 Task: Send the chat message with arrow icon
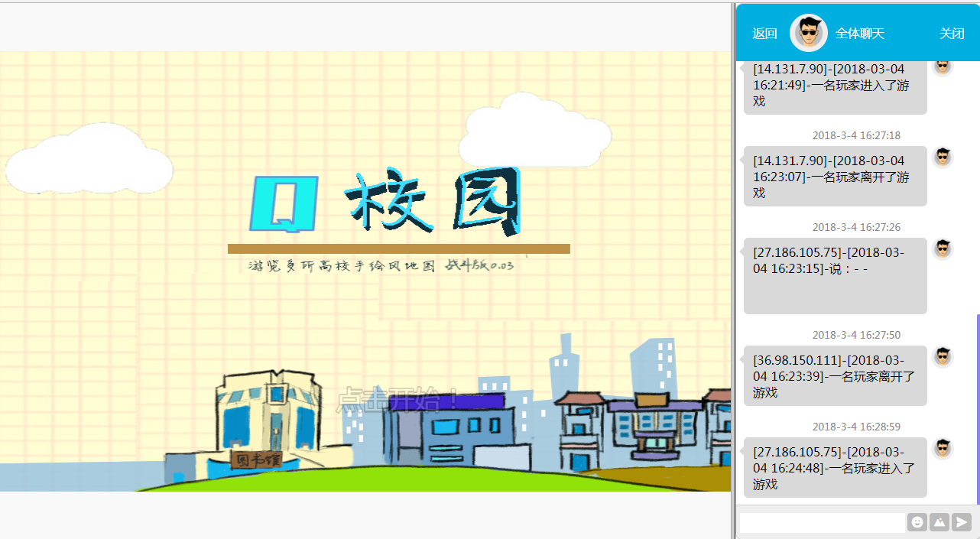[962, 522]
